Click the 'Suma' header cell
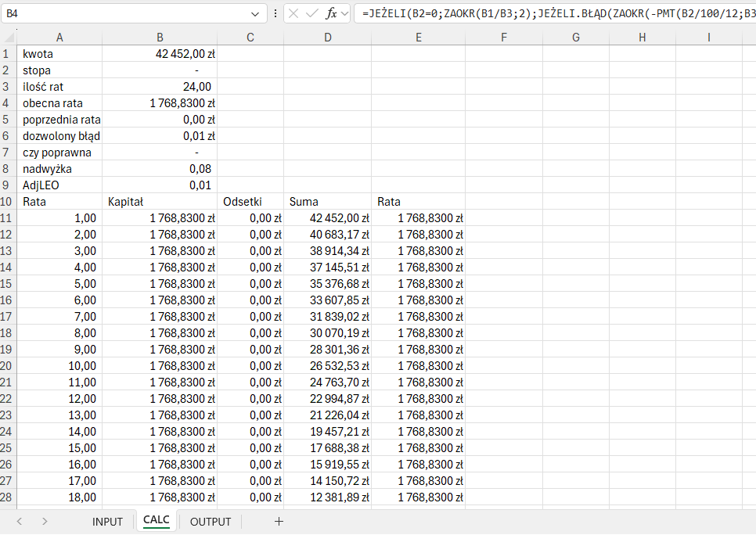The height and width of the screenshot is (535, 756). (327, 201)
